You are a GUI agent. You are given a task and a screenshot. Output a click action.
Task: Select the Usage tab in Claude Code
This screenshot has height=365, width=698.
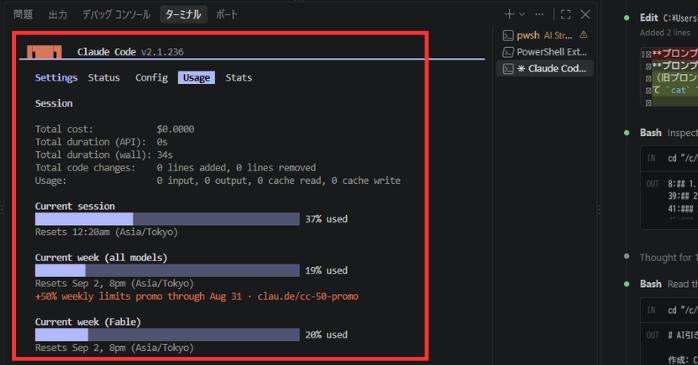pyautogui.click(x=196, y=77)
